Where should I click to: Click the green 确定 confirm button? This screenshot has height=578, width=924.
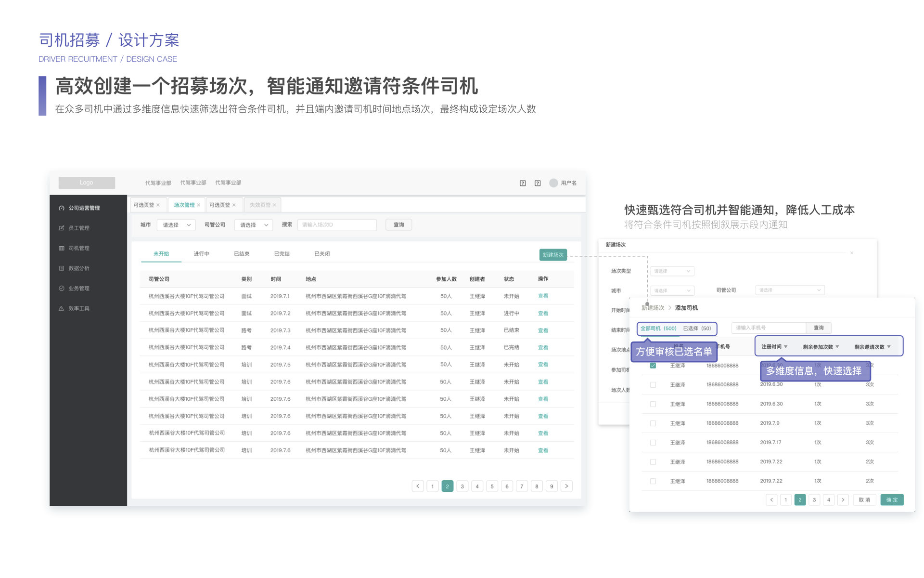click(x=891, y=500)
